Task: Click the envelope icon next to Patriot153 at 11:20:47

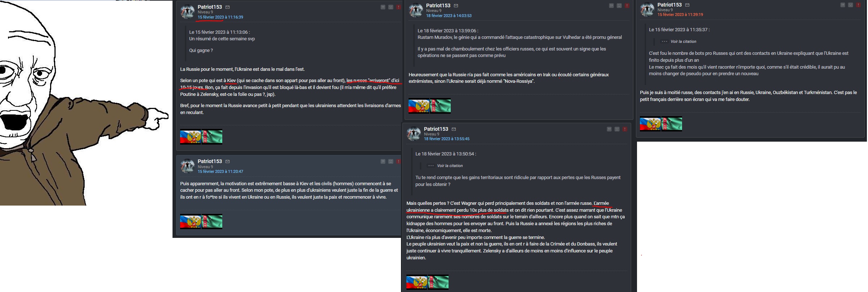Action: [x=228, y=162]
